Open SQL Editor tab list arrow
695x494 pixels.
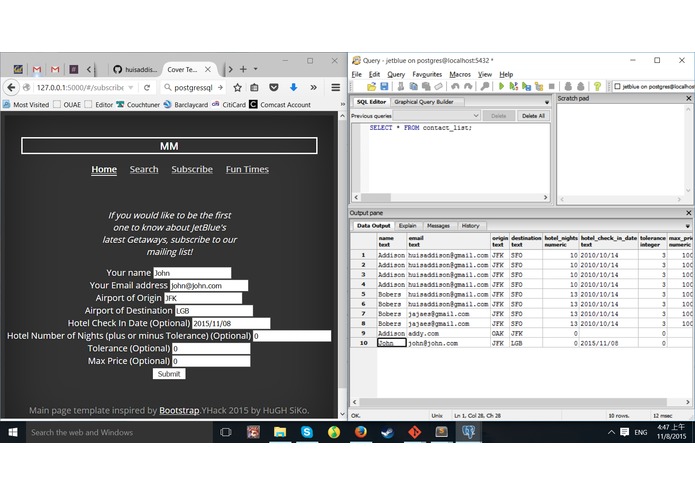pos(547,102)
